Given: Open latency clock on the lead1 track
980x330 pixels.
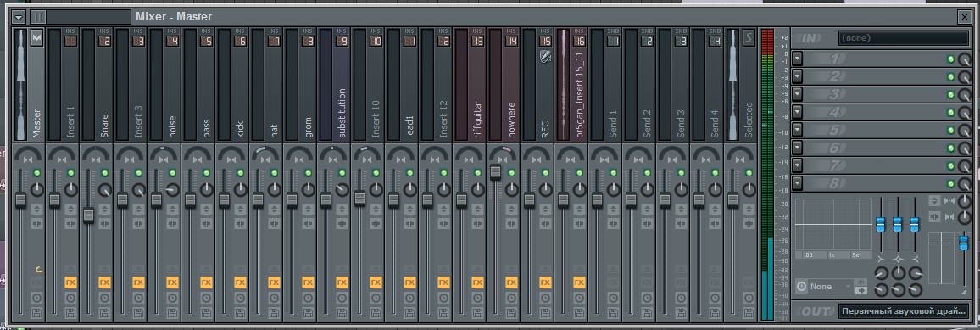Looking at the screenshot, I should [409, 299].
